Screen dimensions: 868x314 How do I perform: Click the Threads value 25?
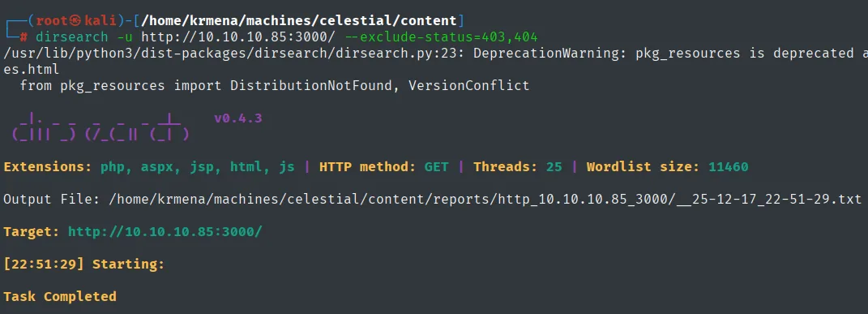[554, 166]
